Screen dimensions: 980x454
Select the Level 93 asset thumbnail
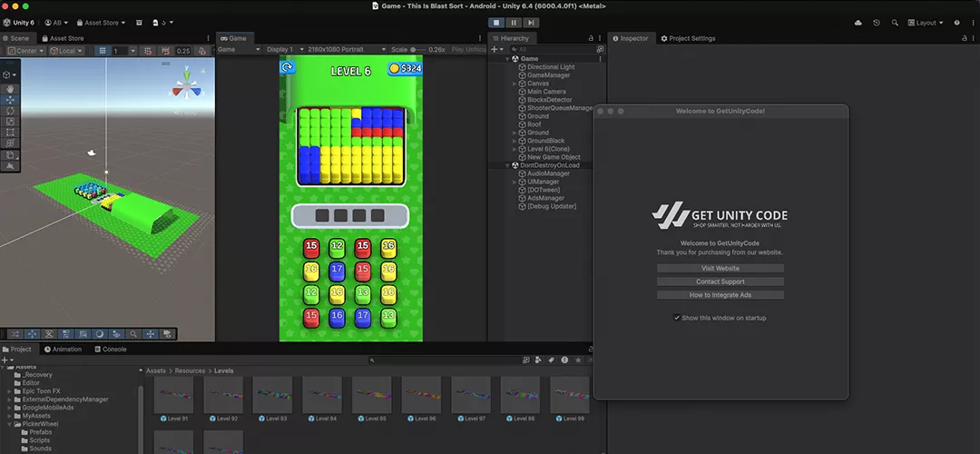coord(272,397)
